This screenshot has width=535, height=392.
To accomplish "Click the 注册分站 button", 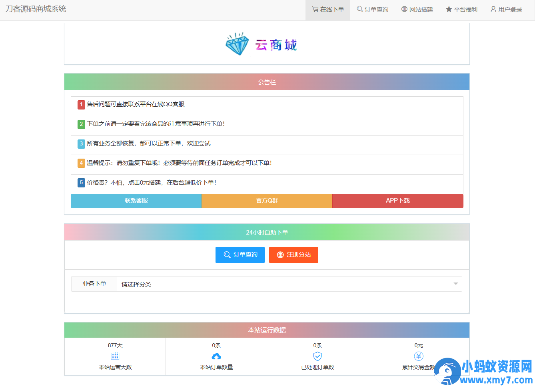I will coord(293,255).
